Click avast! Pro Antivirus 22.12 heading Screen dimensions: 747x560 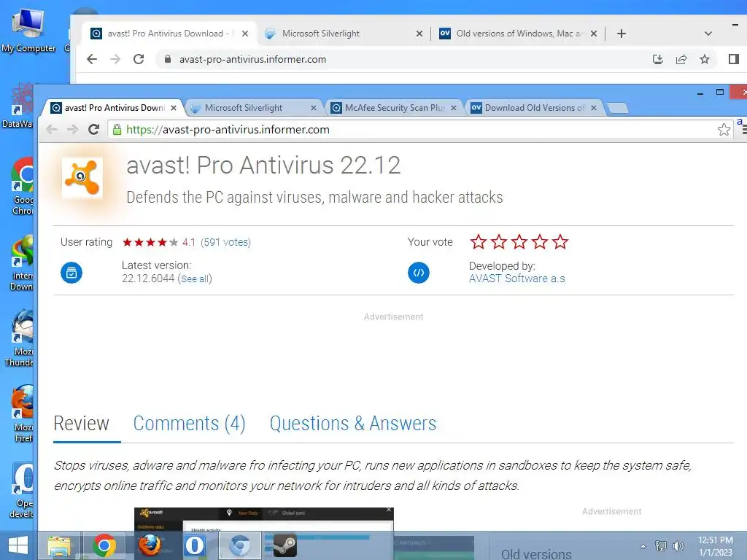point(263,166)
